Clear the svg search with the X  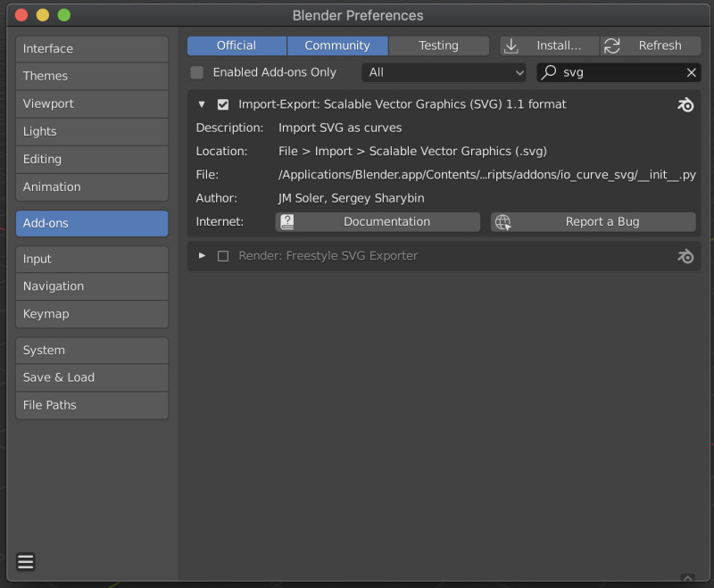691,72
